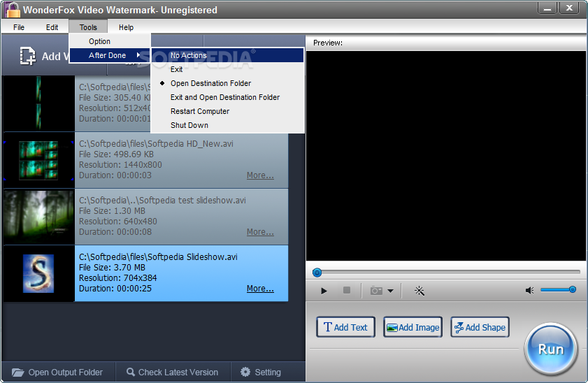The width and height of the screenshot is (588, 383).
Task: Click Duration: 00:00:25 text
Action: (115, 288)
